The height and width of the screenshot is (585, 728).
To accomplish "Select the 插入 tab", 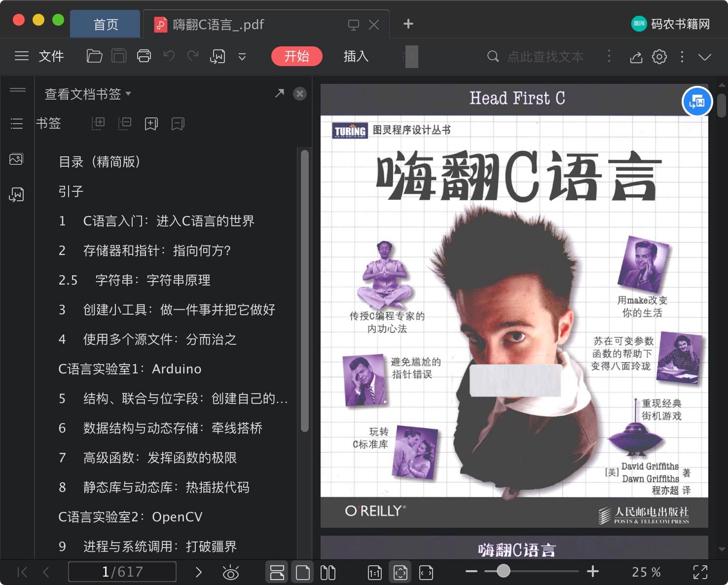I will tap(356, 56).
